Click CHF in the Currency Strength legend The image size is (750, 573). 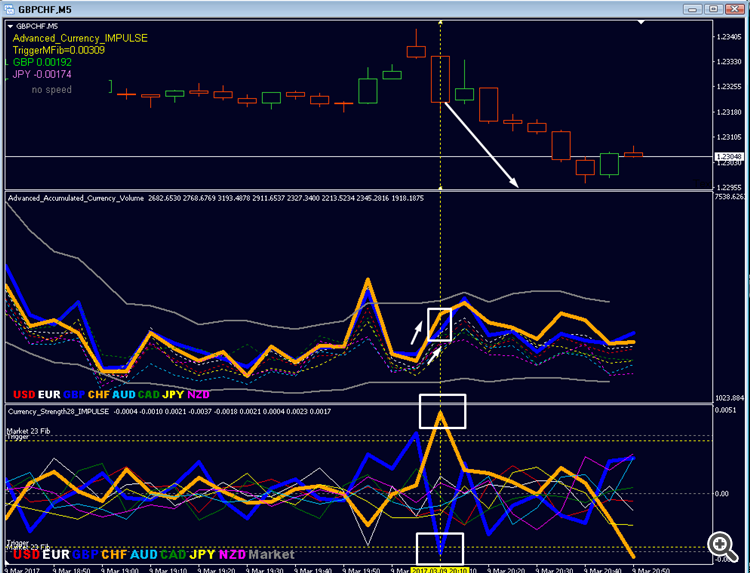pyautogui.click(x=114, y=555)
